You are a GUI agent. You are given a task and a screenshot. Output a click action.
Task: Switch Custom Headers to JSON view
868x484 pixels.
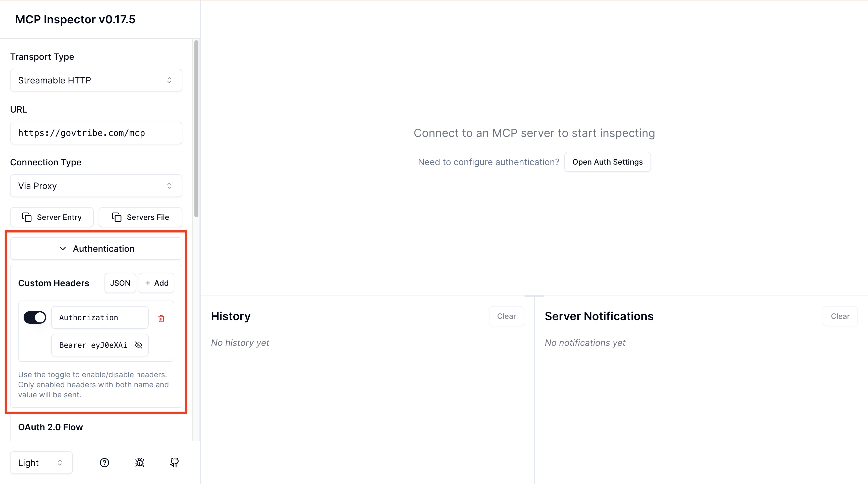(x=120, y=283)
